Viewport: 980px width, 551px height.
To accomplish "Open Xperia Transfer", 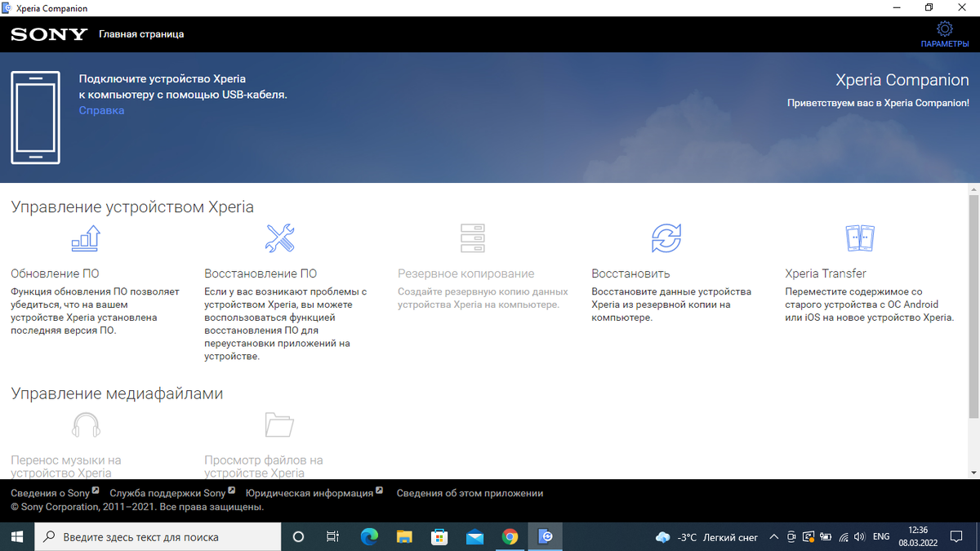I will (x=826, y=273).
